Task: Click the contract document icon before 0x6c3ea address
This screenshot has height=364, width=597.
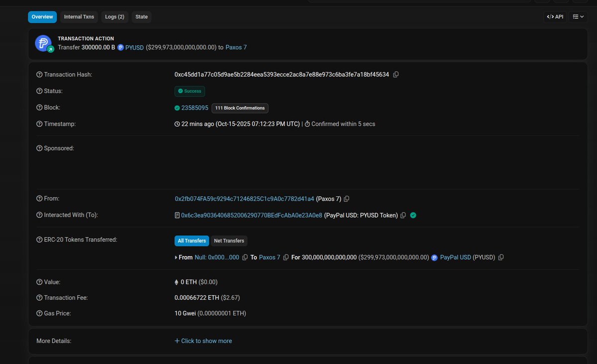Action: tap(177, 215)
